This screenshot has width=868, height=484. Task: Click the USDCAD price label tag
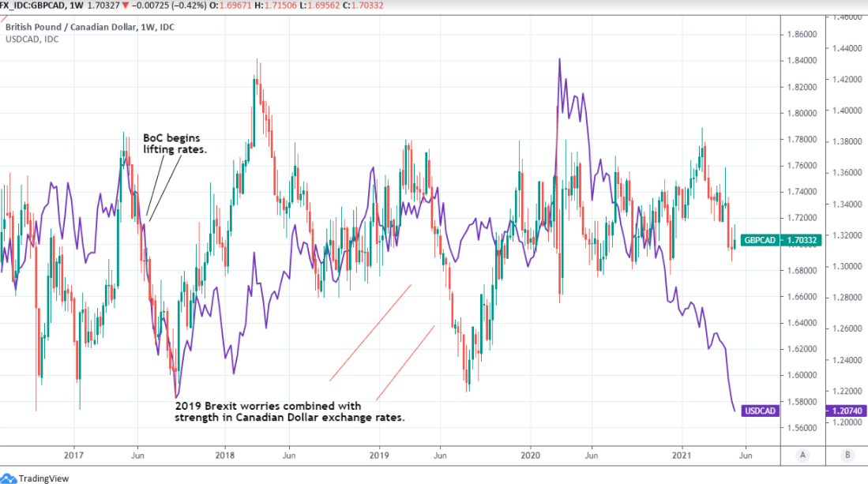pos(760,411)
